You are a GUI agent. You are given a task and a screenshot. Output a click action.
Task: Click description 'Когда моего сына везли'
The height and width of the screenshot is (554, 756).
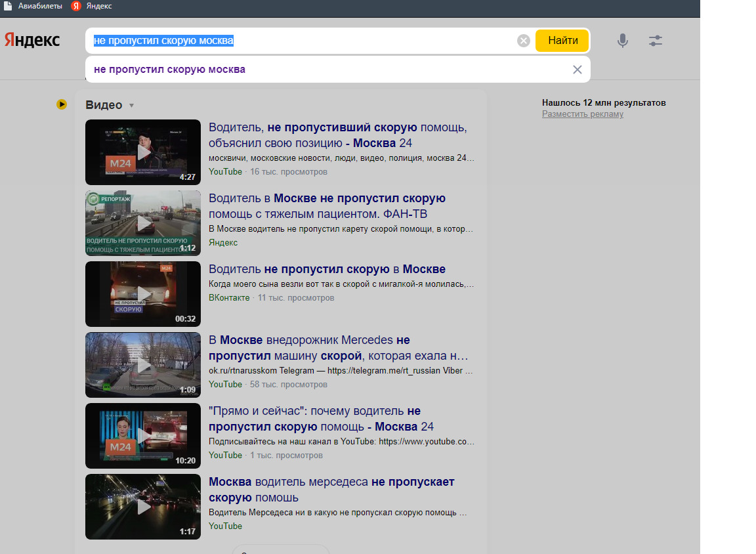point(341,284)
